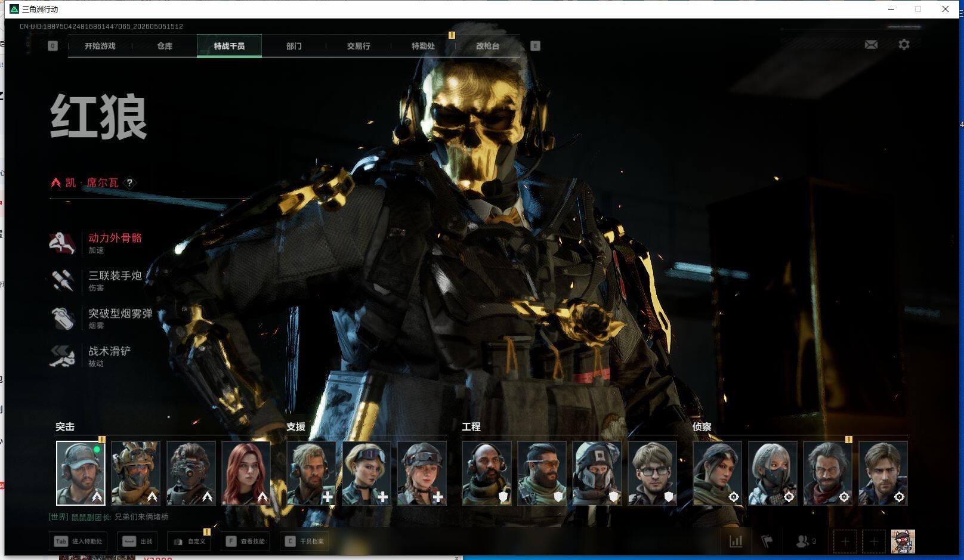Choose the 突击 operator with night-vision goggles
This screenshot has height=560, width=964.
click(191, 473)
